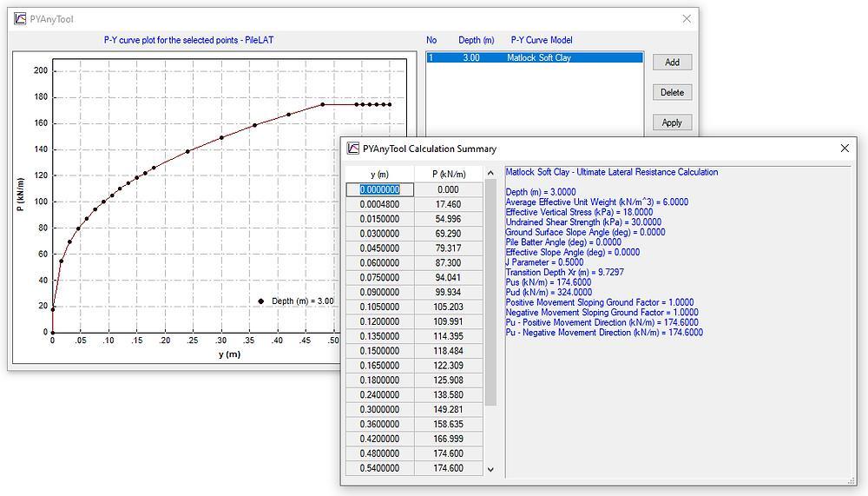Image resolution: width=868 pixels, height=496 pixels.
Task: Select the y cell 0.4800000
Action: point(380,454)
